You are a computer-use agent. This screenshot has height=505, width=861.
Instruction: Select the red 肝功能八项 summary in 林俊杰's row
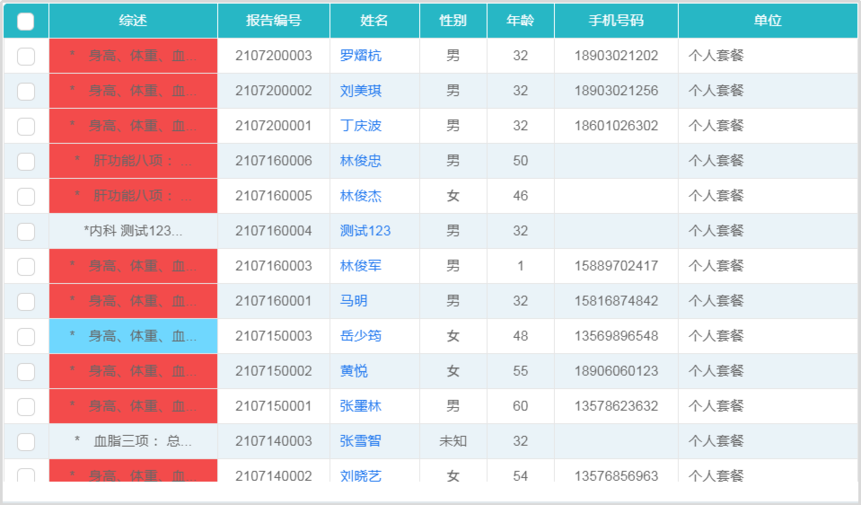(133, 196)
